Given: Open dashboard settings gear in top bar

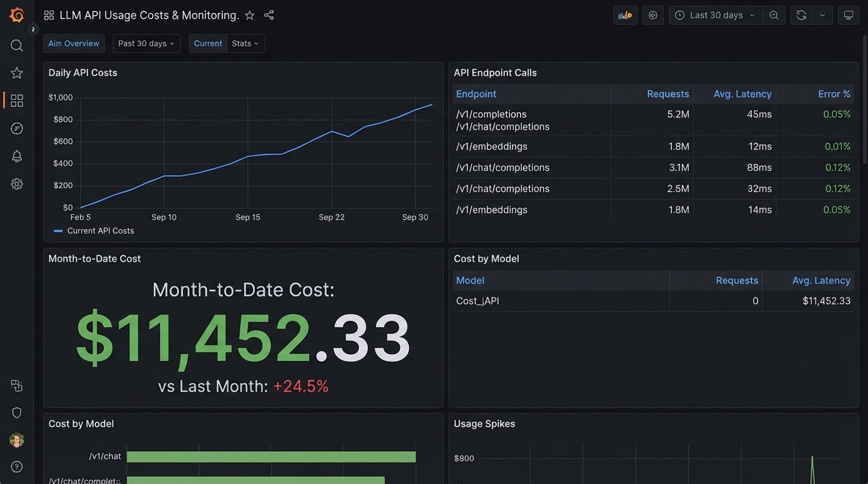Looking at the screenshot, I should pos(653,15).
